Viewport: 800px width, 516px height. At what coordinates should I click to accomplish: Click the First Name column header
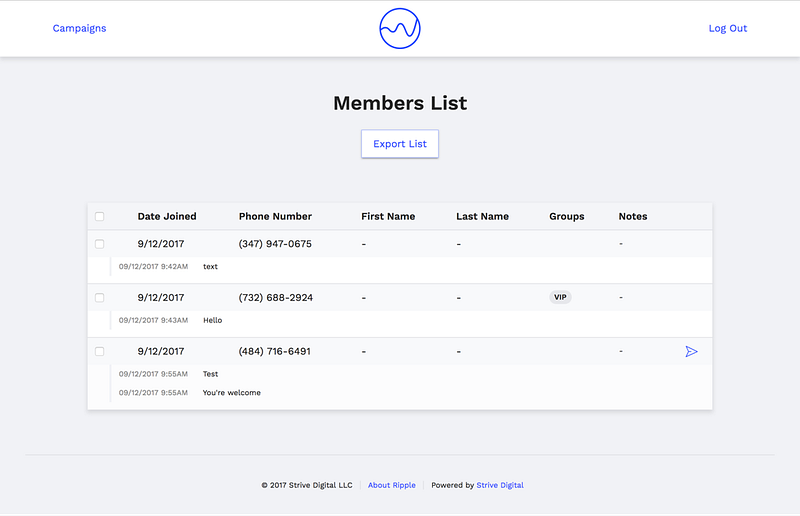pos(388,216)
